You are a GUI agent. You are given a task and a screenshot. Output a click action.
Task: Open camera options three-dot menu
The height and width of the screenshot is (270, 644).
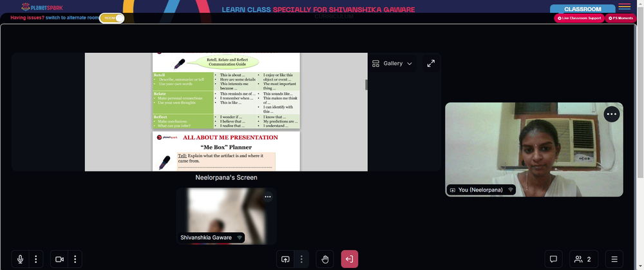point(75,259)
